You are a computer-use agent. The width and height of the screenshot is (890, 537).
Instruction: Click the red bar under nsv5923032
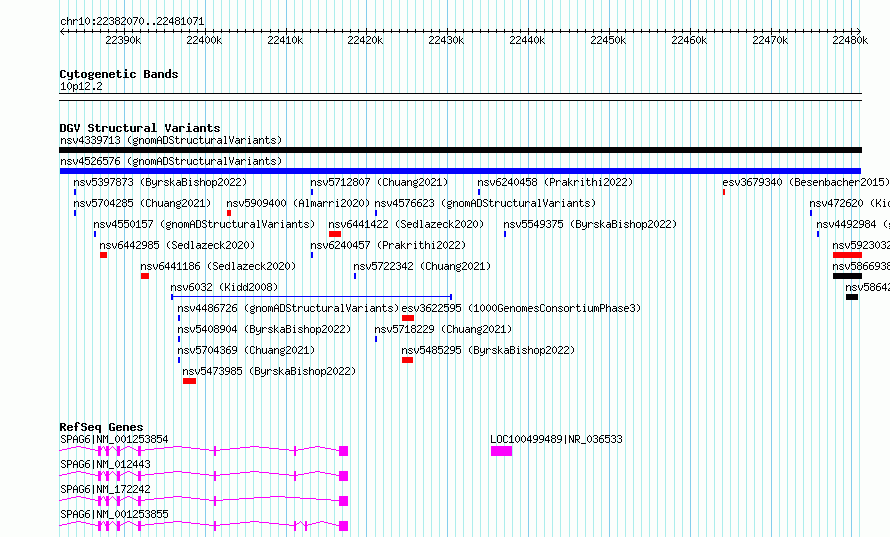click(847, 255)
